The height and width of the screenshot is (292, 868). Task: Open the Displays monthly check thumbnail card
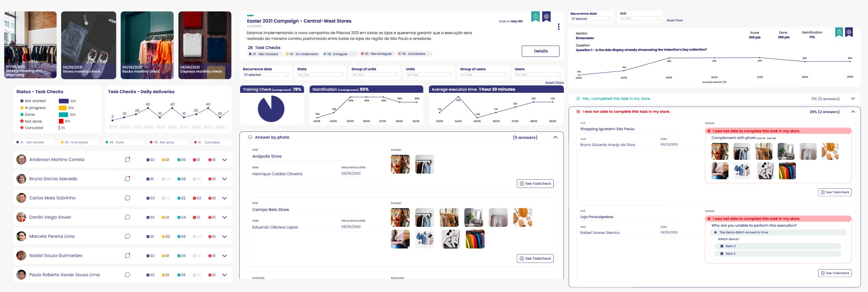point(205,45)
